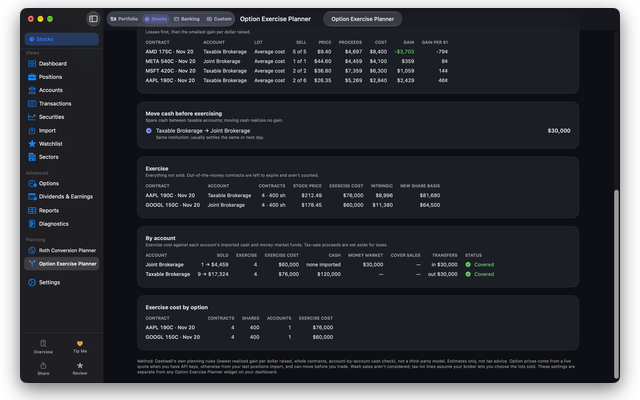Toggle the sidebar panel icon
Image resolution: width=640 pixels, height=400 pixels.
point(93,19)
